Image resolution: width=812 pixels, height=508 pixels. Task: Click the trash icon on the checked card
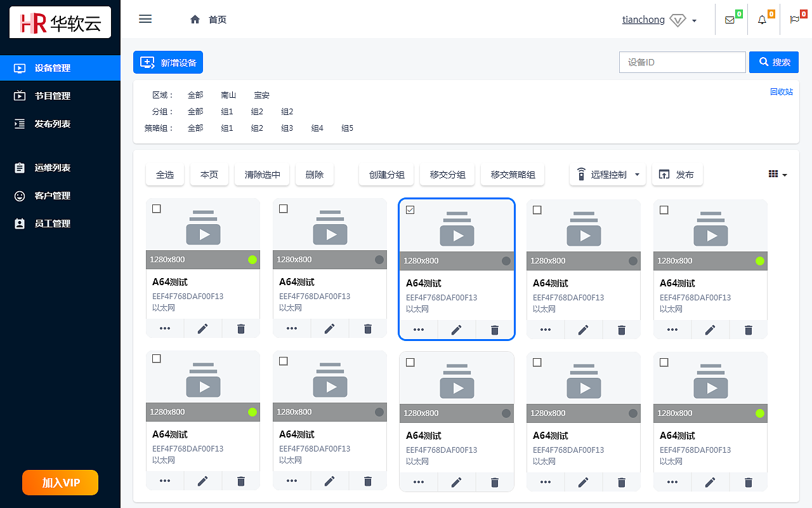[x=495, y=330]
